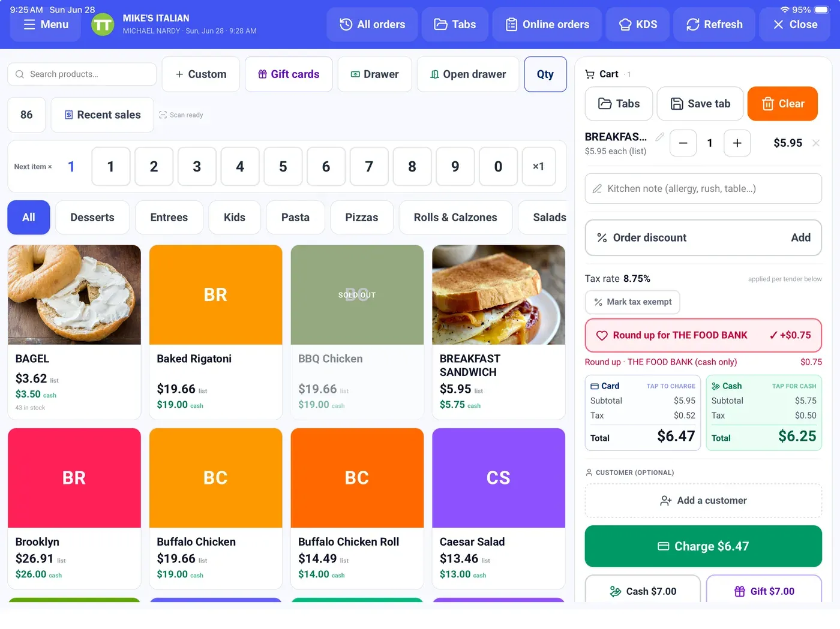Open Gift cards
Image resolution: width=840 pixels, height=629 pixels.
[x=289, y=74]
